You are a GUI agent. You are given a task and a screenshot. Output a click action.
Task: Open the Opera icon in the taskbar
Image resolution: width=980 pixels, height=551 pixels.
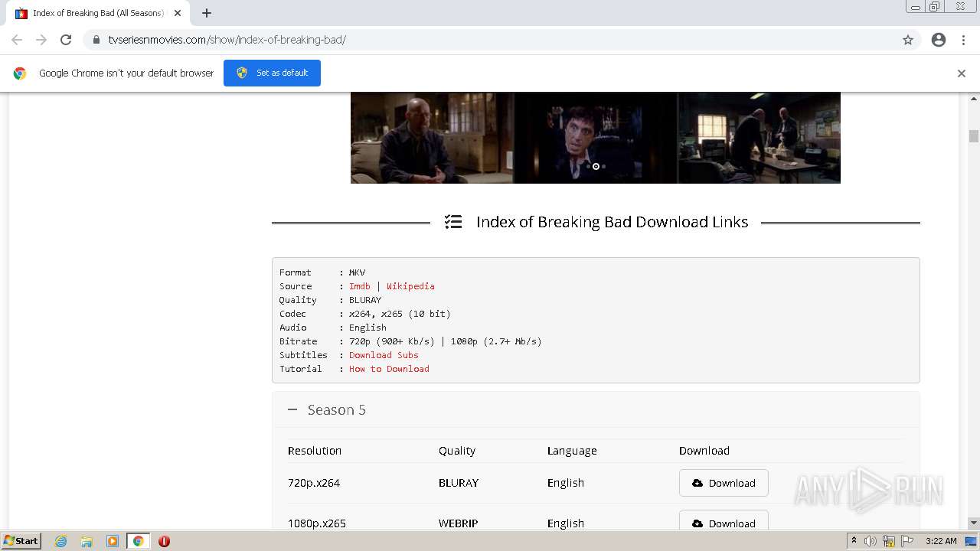point(164,541)
